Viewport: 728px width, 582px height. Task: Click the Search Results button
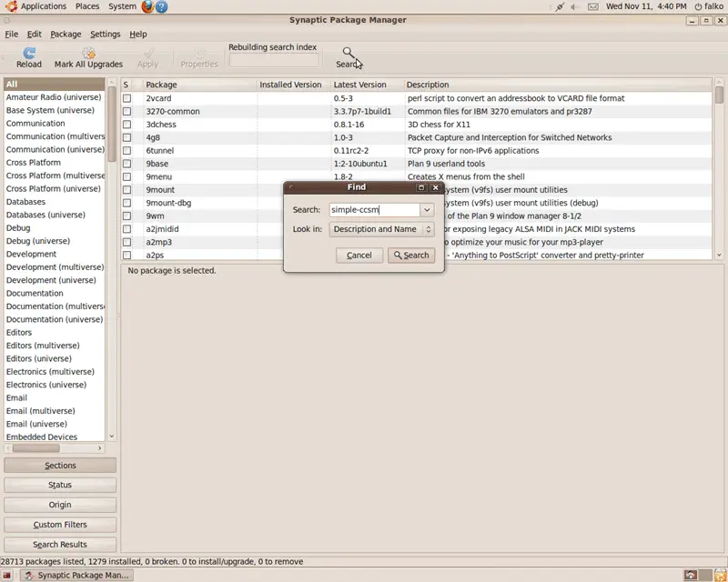60,545
